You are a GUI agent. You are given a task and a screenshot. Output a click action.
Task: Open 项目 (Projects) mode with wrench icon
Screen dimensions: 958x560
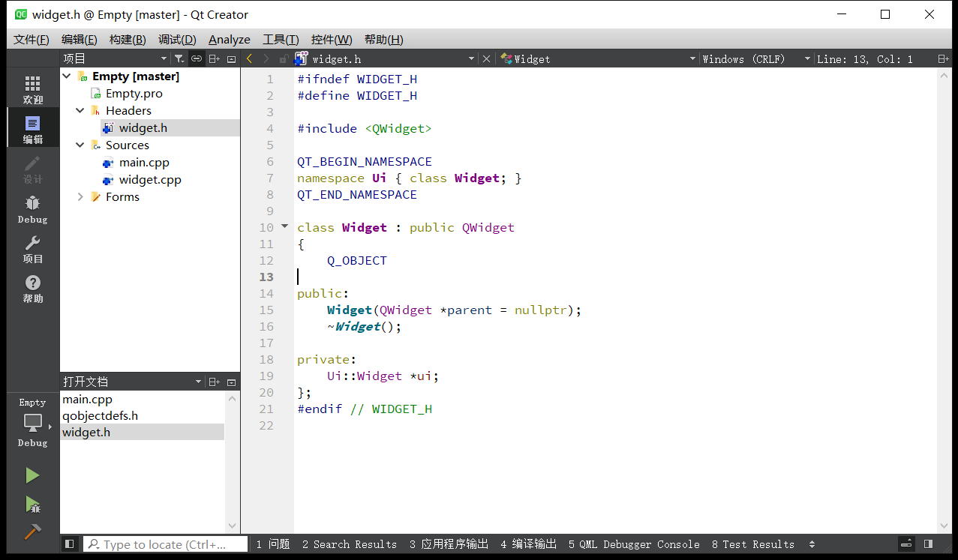click(32, 248)
